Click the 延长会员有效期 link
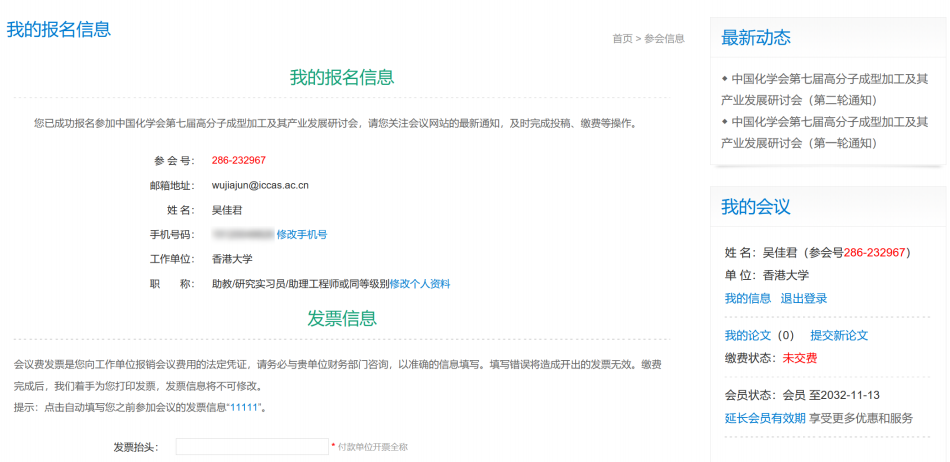This screenshot has height=462, width=950. pyautogui.click(x=765, y=419)
